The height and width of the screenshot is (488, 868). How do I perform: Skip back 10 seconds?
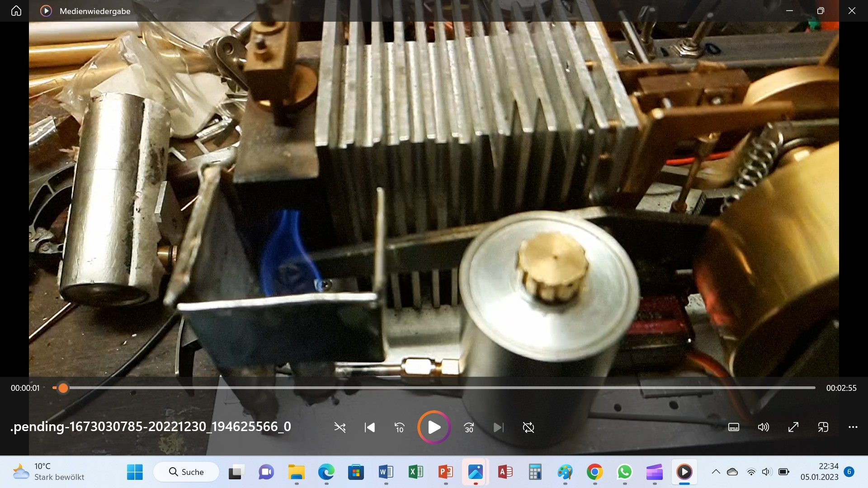click(400, 427)
